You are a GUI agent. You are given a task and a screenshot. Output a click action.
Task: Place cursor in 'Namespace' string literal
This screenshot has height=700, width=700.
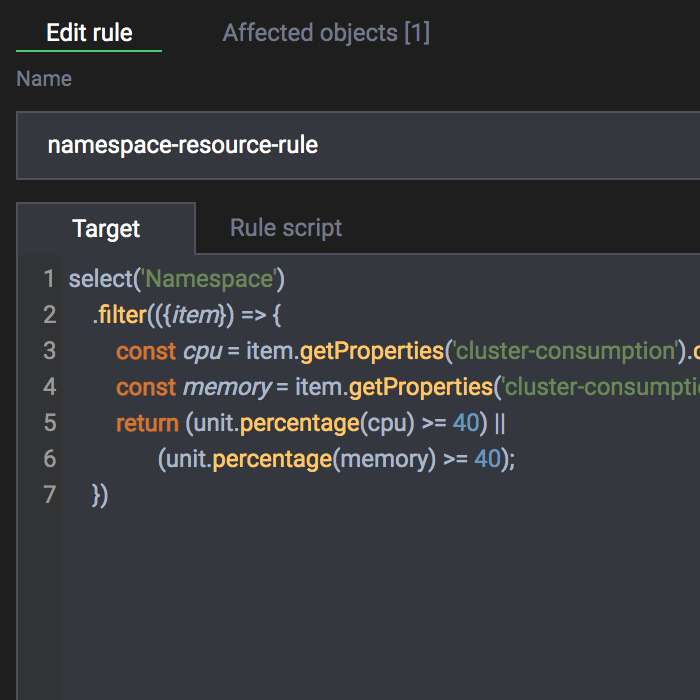click(209, 279)
